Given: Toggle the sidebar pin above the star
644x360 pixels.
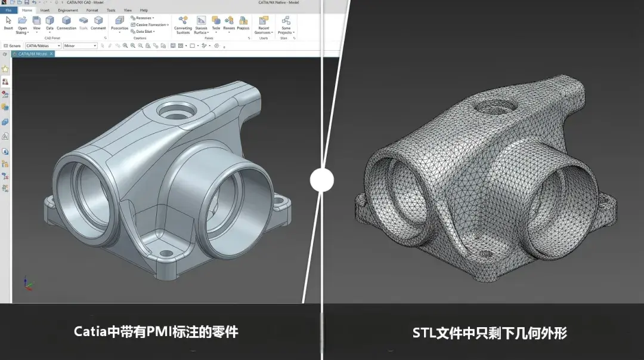Looking at the screenshot, I should click(5, 54).
